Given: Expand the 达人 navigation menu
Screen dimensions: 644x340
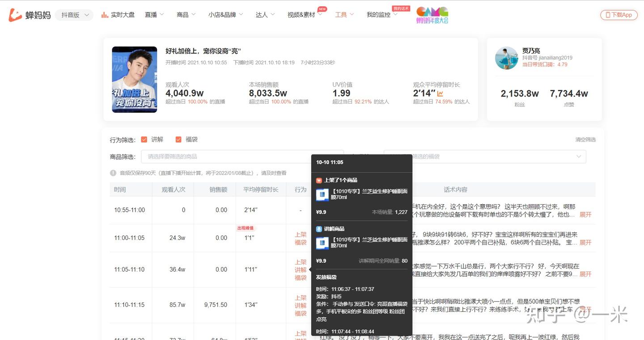Looking at the screenshot, I should (266, 15).
